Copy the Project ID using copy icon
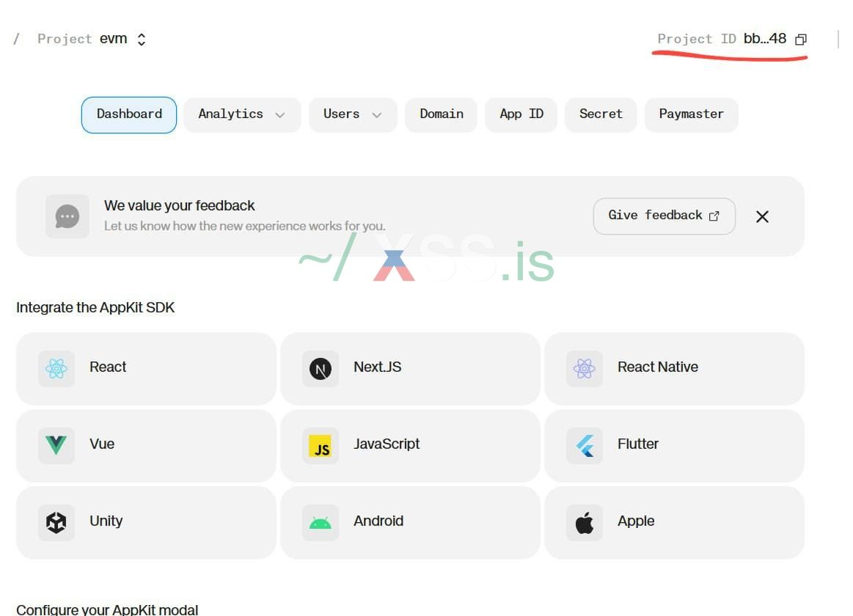The image size is (853, 616). pos(800,40)
